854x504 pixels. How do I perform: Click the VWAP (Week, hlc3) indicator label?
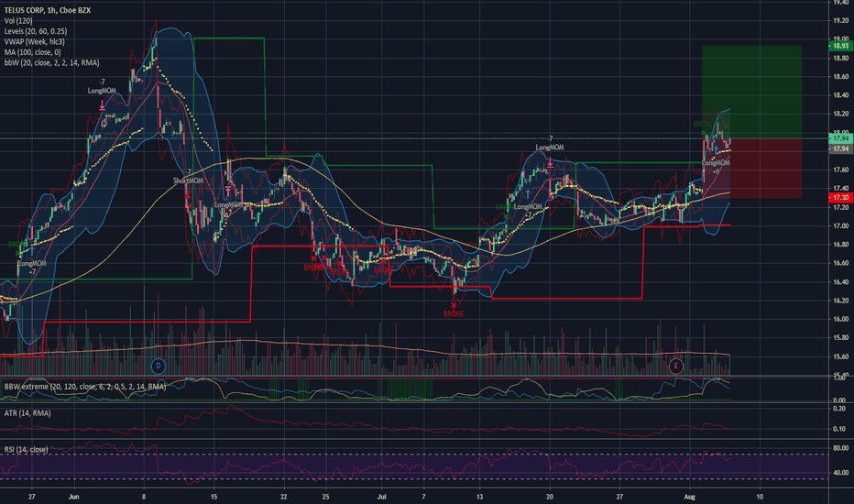click(x=34, y=41)
